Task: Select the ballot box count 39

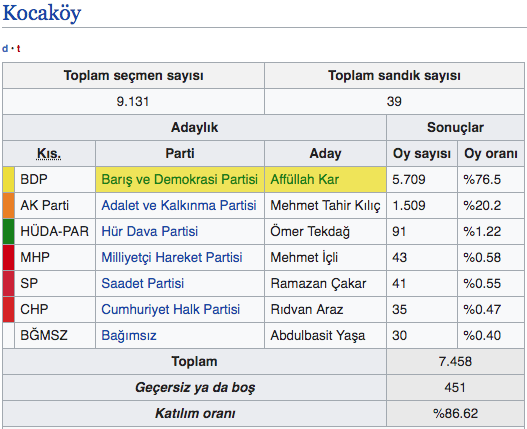Action: [x=394, y=102]
